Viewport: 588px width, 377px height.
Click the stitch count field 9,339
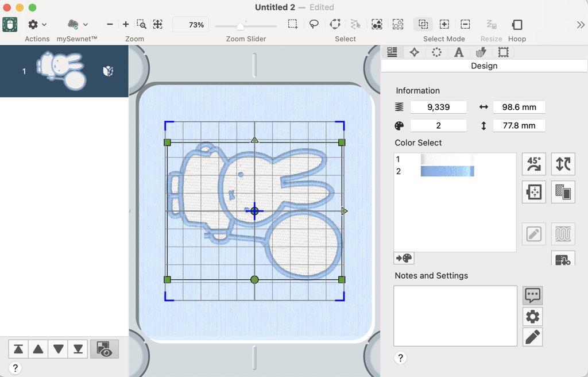tap(438, 107)
